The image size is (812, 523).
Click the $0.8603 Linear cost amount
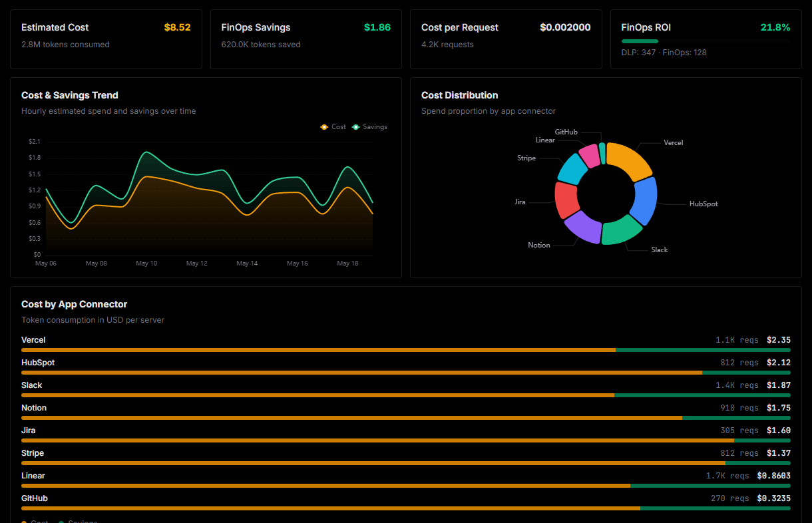(x=774, y=476)
